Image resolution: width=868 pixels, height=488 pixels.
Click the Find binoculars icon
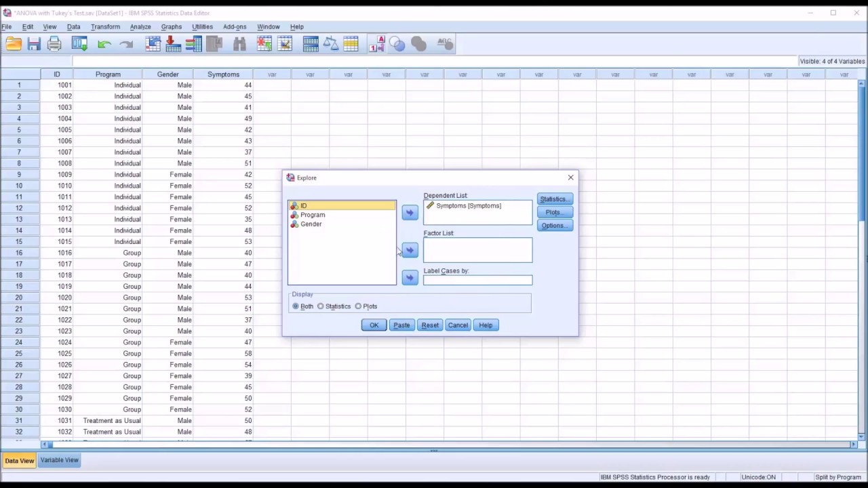click(x=239, y=44)
